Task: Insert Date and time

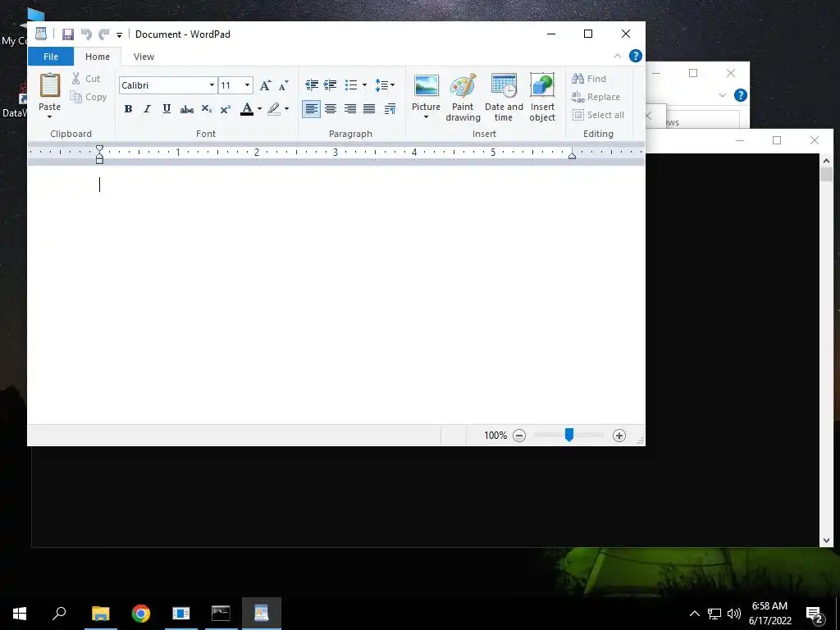Action: [x=504, y=98]
